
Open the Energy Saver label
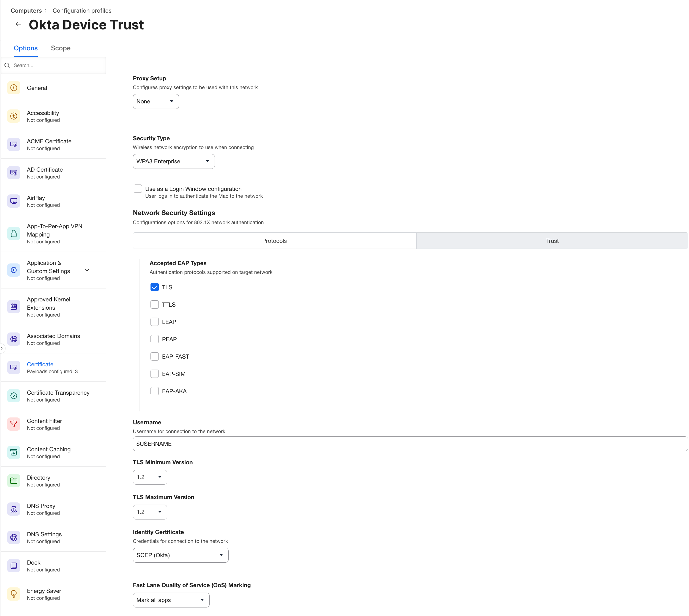(x=44, y=591)
